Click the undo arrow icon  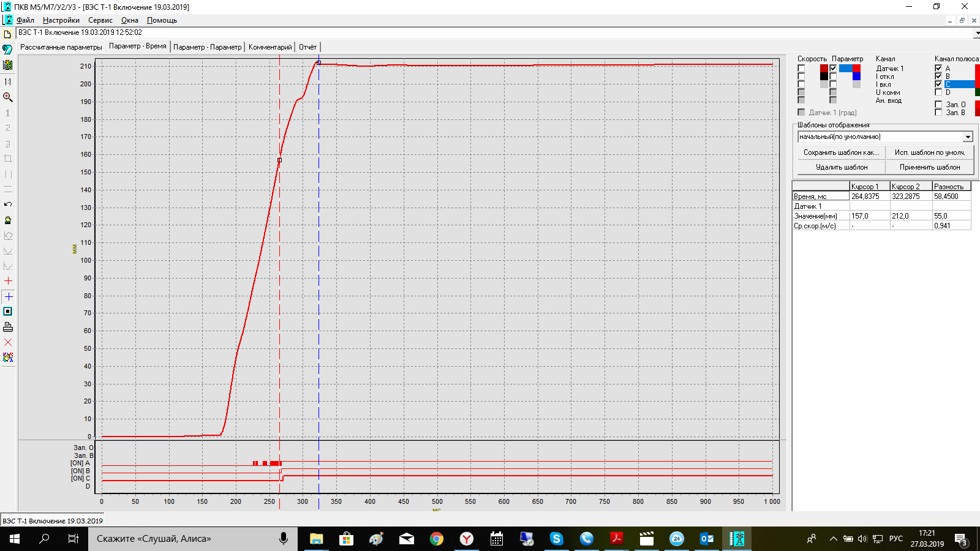[x=8, y=204]
